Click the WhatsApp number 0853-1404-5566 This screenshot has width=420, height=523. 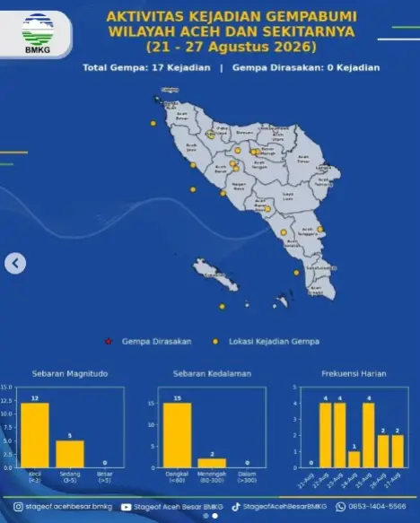(377, 507)
